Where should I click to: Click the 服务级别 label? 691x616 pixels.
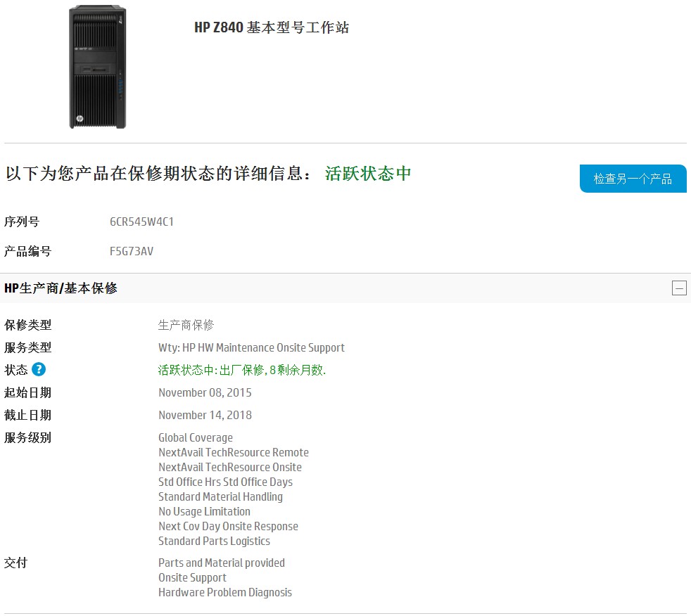(x=27, y=437)
